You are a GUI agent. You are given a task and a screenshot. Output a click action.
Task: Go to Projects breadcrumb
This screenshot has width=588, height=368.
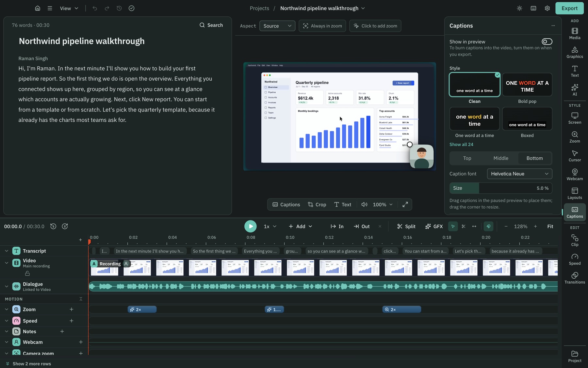(x=259, y=8)
